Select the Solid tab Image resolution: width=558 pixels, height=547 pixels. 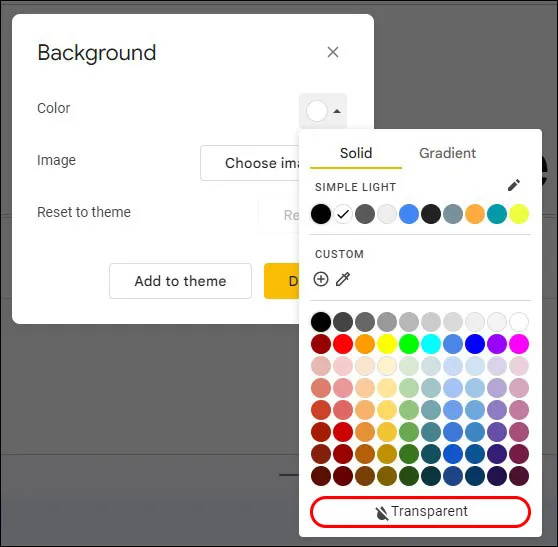[x=356, y=153]
